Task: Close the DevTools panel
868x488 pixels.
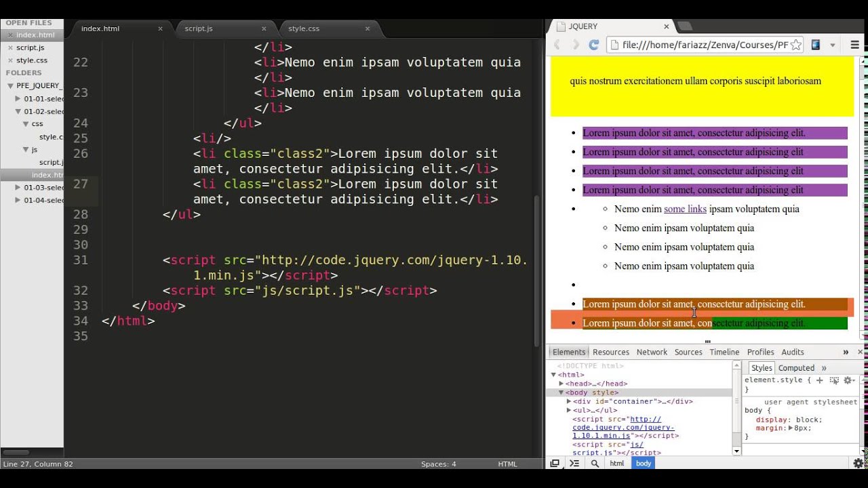Action: click(x=861, y=352)
